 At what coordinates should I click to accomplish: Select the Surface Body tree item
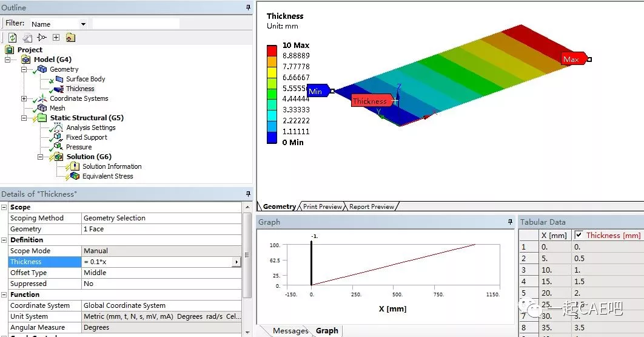[x=86, y=79]
